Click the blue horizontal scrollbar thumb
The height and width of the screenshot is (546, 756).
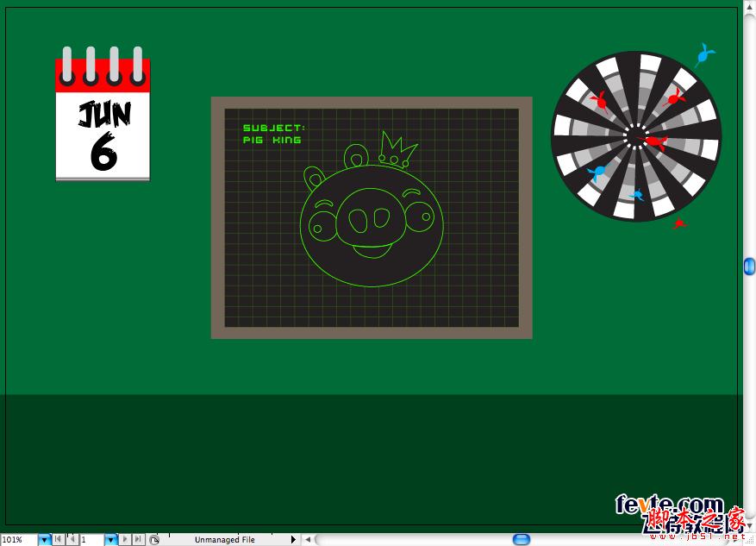522,539
